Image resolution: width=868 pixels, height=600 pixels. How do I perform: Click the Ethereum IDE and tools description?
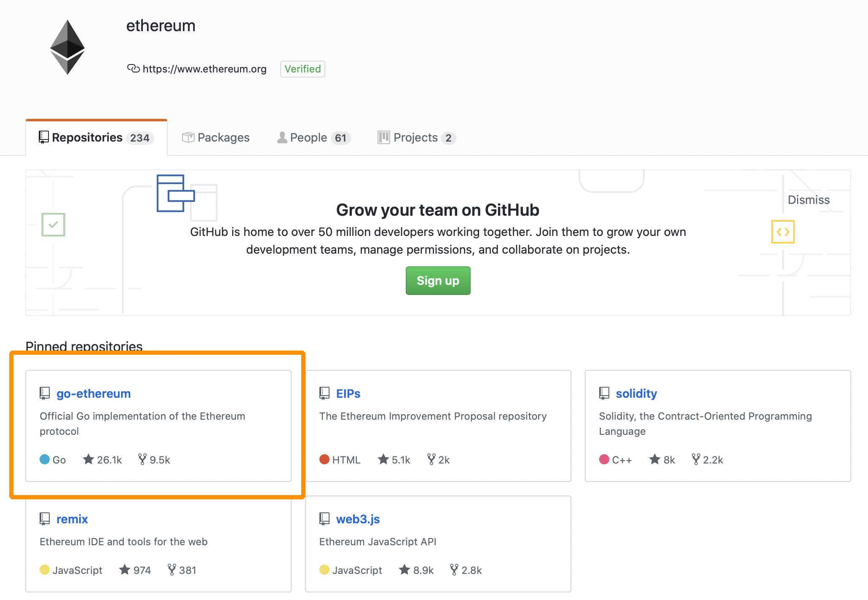pos(123,541)
